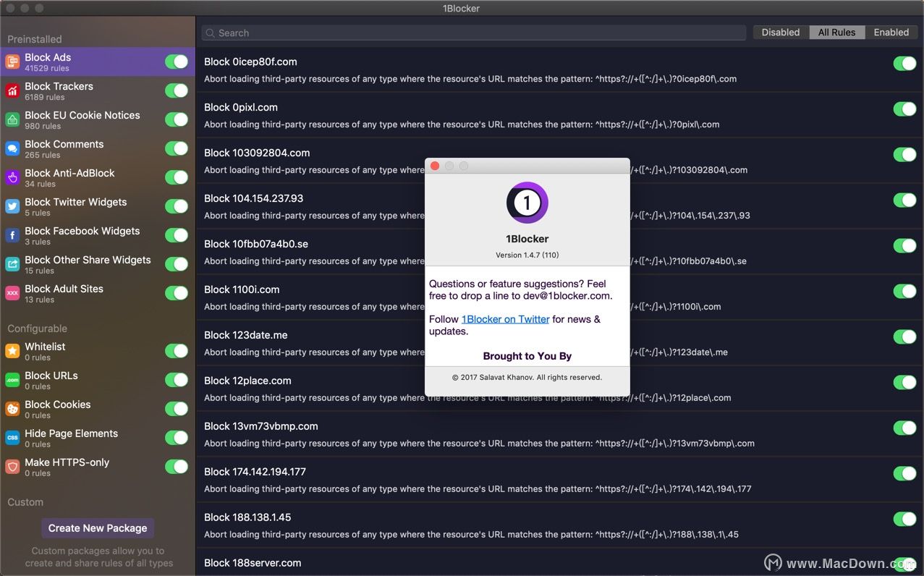Click the Block Comments speech bubble icon
924x576 pixels.
(x=12, y=148)
